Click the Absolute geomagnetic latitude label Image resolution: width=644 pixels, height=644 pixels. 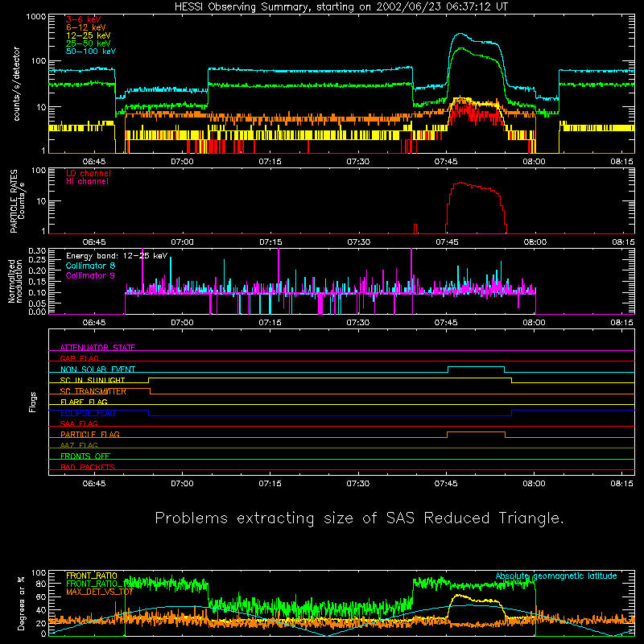pos(556,576)
